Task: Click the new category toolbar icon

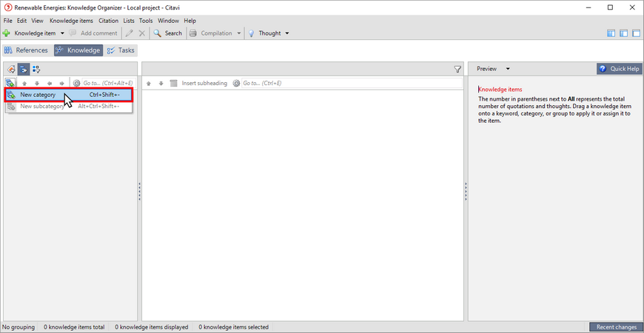Action: coord(10,83)
